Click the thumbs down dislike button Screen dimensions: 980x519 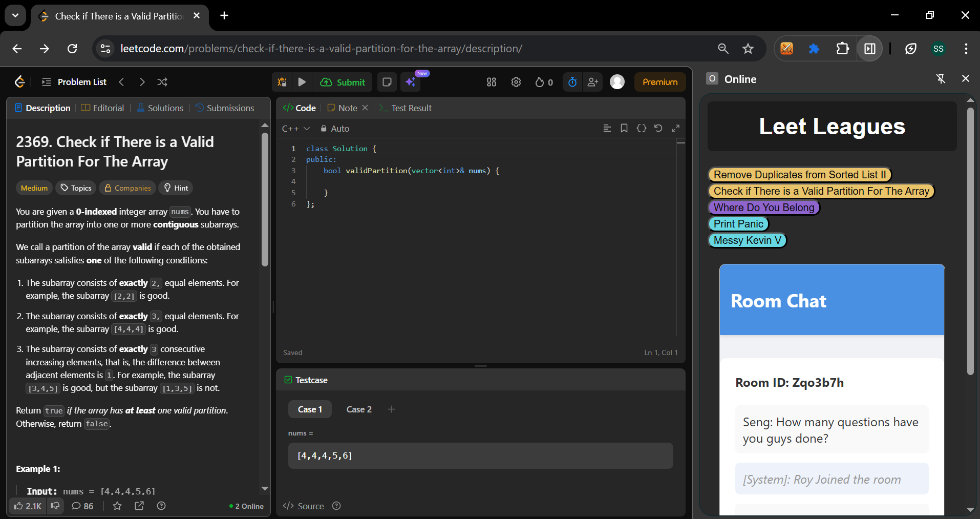click(x=55, y=506)
